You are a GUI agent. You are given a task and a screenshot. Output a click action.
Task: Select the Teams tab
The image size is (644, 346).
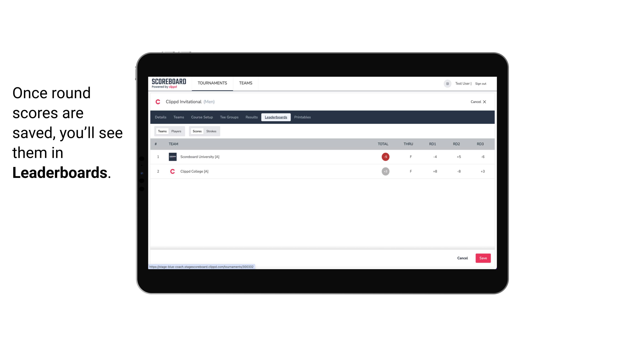tap(162, 131)
